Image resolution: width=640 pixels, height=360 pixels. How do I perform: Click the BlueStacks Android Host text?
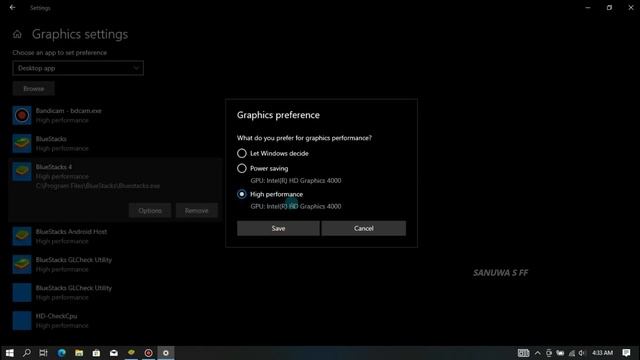coord(71,231)
